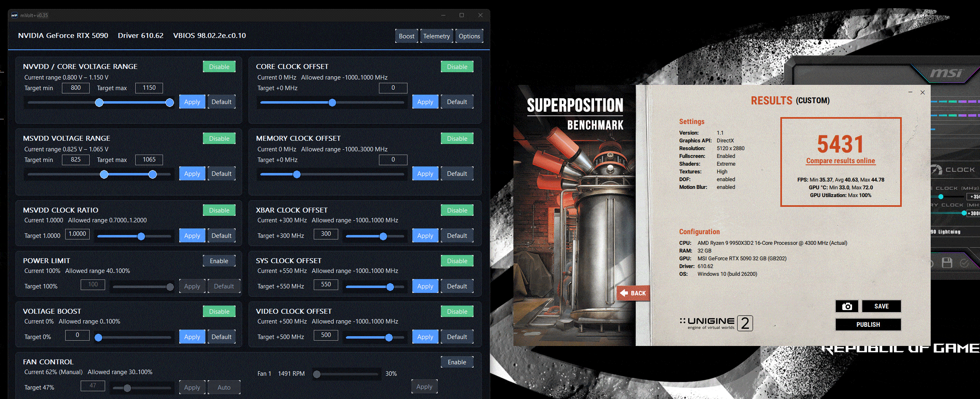Click the Fan 1 speed slider handle
This screenshot has width=980, height=399.
click(317, 374)
